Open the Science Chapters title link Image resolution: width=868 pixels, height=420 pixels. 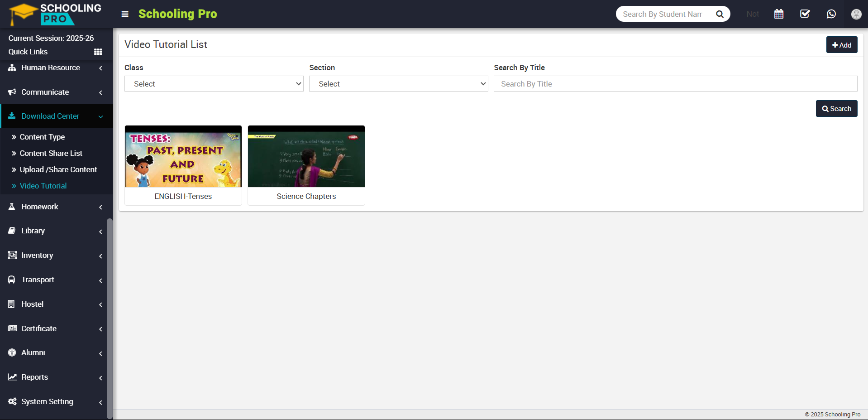(x=306, y=196)
